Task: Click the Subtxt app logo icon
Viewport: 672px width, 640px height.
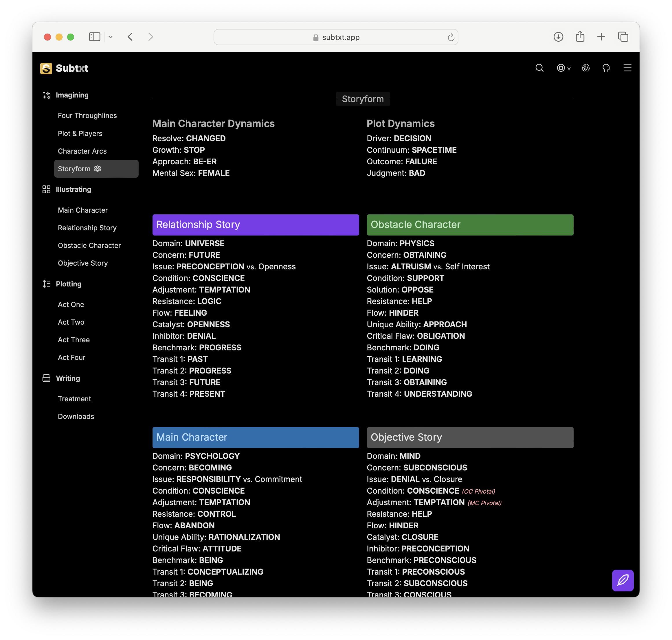Action: coord(46,68)
